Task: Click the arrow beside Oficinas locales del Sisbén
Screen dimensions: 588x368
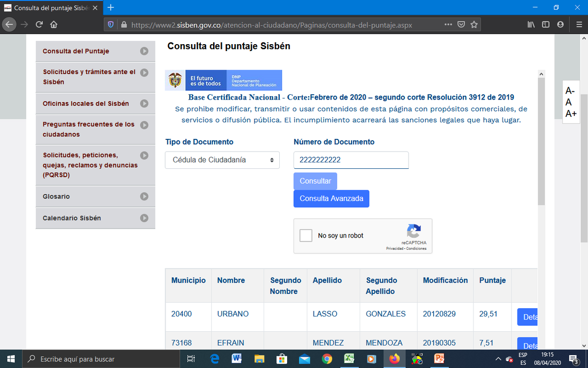Action: tap(144, 104)
